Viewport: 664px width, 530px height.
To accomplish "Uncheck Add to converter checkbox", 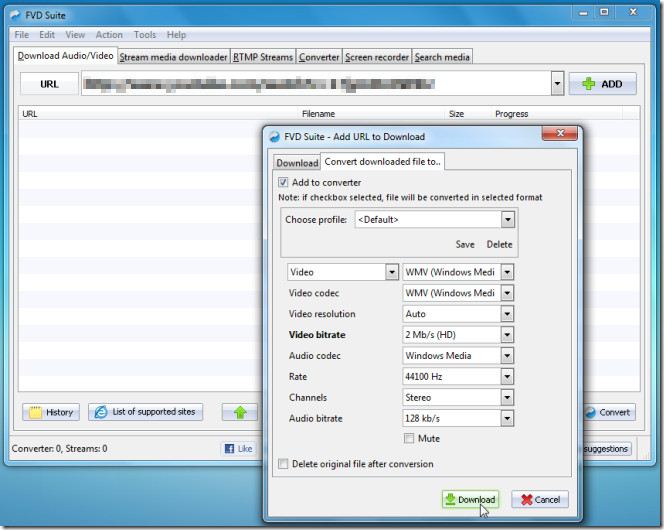I will pyautogui.click(x=283, y=182).
